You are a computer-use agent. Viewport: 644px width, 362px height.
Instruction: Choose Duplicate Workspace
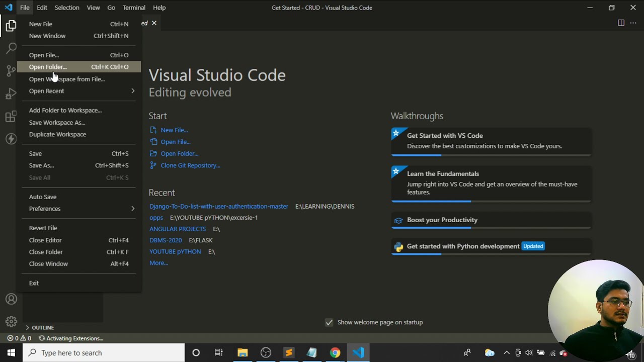(x=79, y=134)
